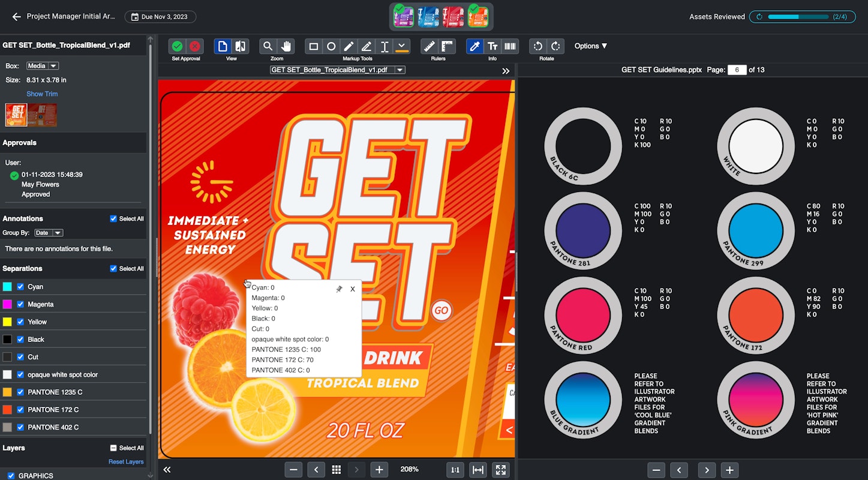Select the text info tool
The height and width of the screenshot is (480, 868).
[492, 46]
